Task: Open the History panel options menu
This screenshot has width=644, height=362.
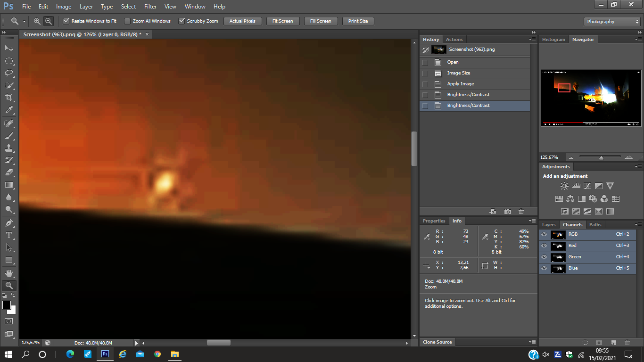Action: pos(532,40)
